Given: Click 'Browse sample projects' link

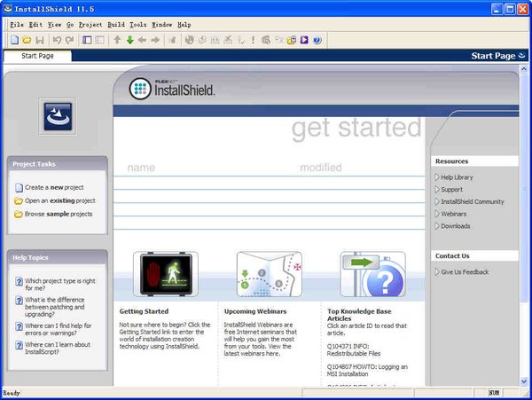Looking at the screenshot, I should point(59,214).
